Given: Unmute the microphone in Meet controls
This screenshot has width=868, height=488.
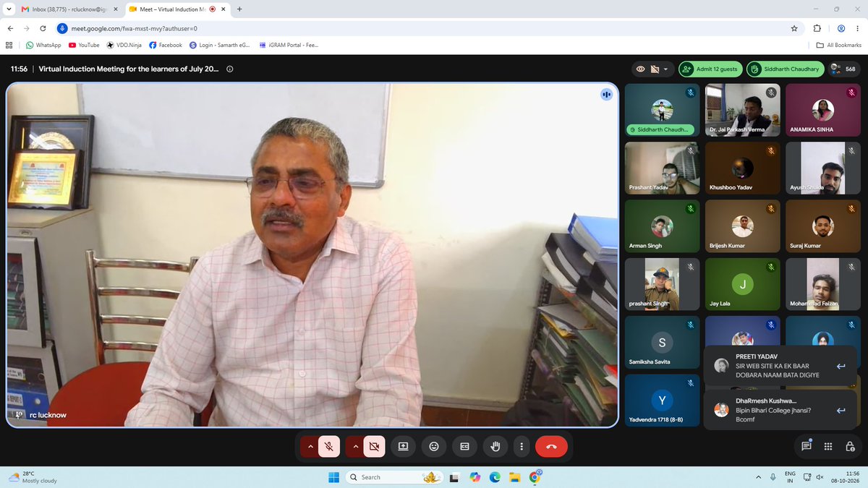Looking at the screenshot, I should pos(328,447).
